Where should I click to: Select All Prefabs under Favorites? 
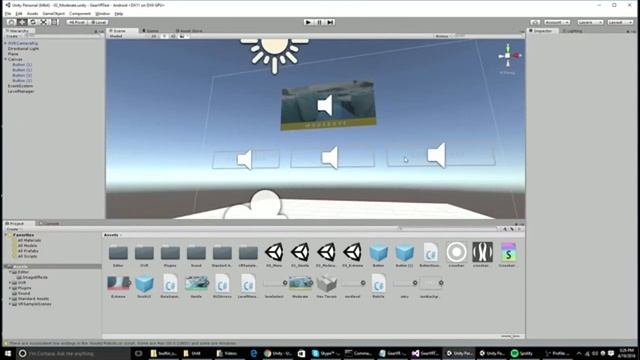[28, 251]
